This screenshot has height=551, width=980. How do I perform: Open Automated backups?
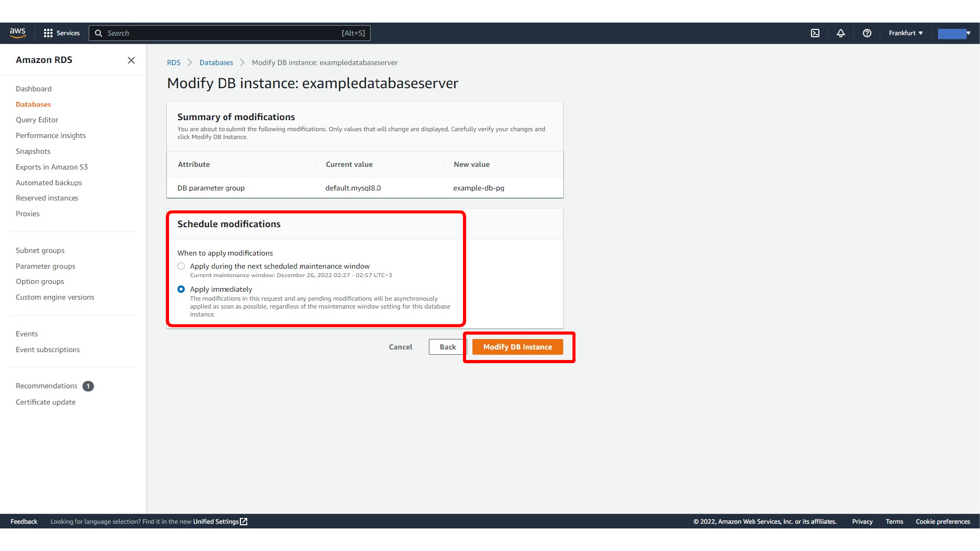[49, 183]
